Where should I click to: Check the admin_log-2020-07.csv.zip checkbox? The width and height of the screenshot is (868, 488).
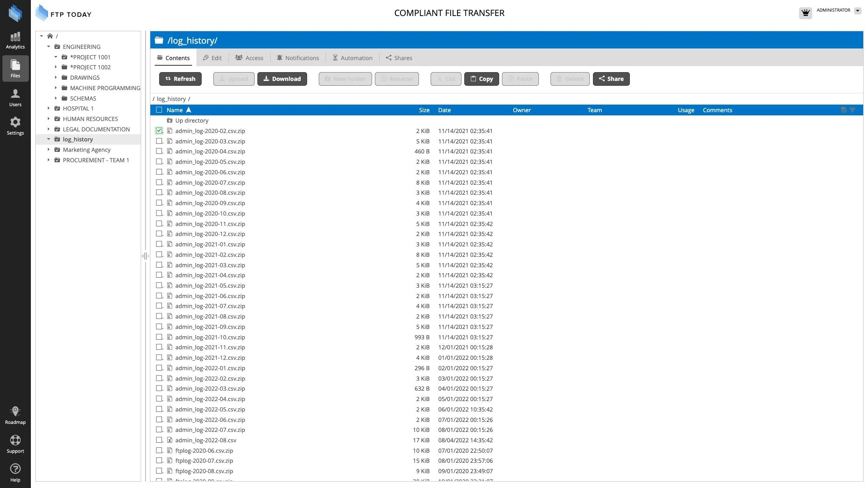pyautogui.click(x=159, y=182)
